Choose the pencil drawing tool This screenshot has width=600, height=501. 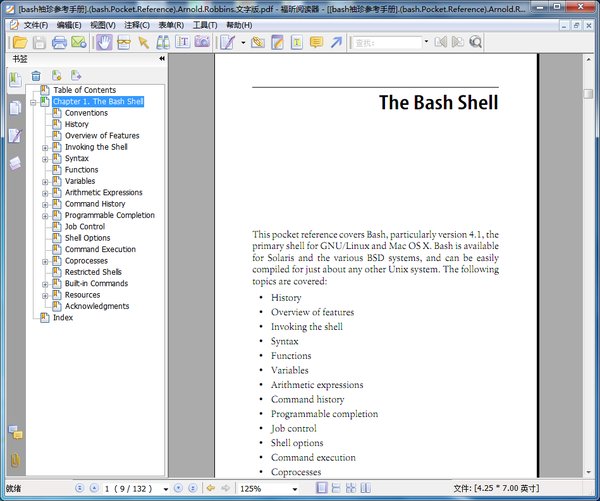(x=227, y=42)
